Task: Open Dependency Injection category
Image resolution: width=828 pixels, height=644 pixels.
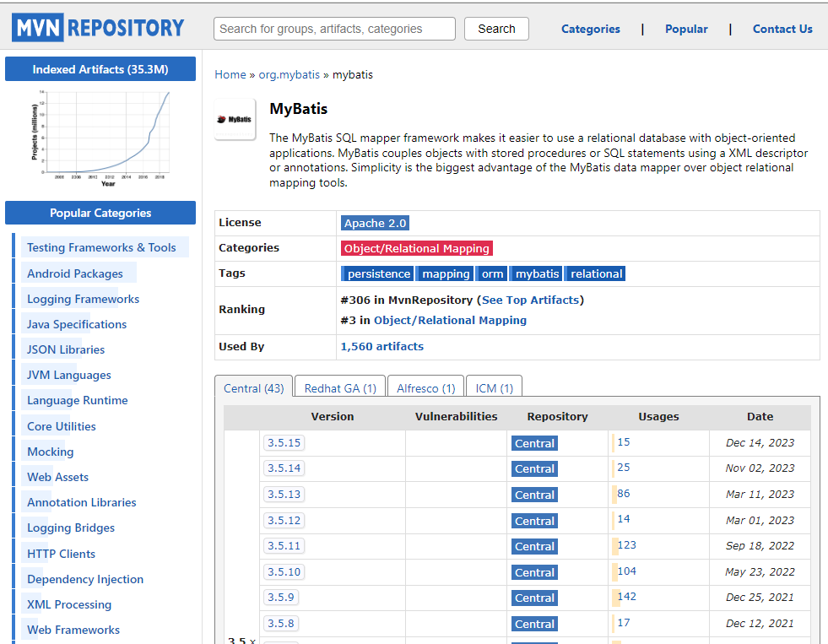Action: tap(85, 580)
